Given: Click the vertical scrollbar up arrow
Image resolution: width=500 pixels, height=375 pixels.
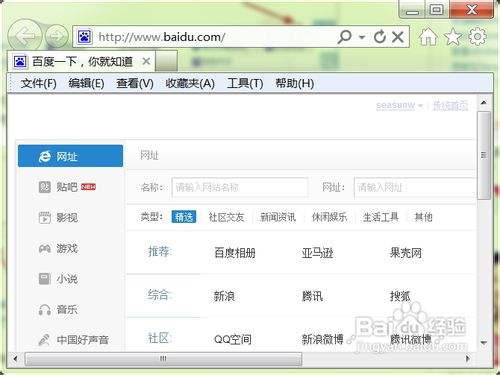Looking at the screenshot, I should point(484,103).
